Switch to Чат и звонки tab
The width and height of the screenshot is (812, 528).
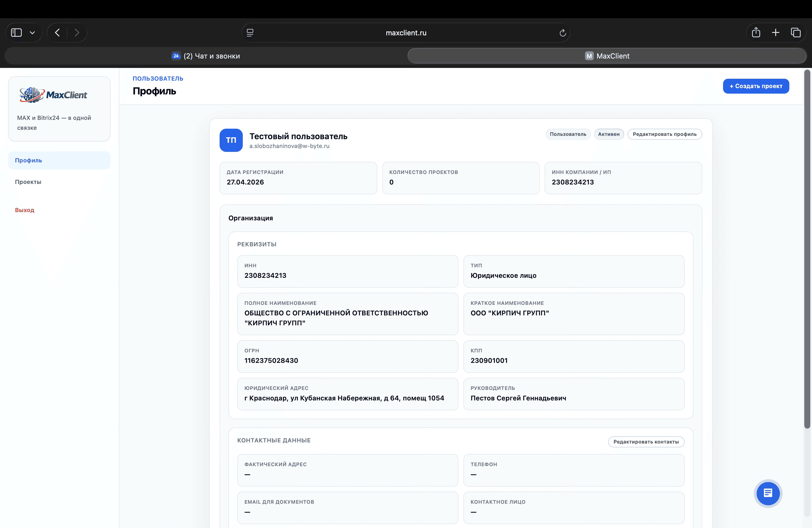click(x=206, y=56)
